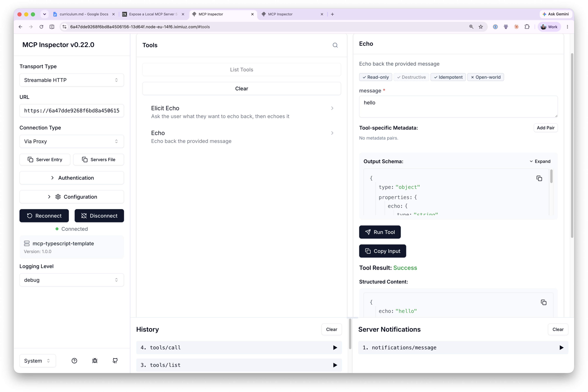Open the Extensions puzzle icon
588x392 pixels.
[x=527, y=27]
